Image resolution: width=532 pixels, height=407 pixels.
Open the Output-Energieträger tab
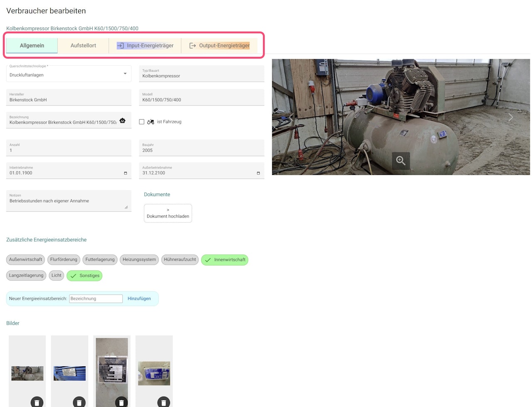pos(219,46)
